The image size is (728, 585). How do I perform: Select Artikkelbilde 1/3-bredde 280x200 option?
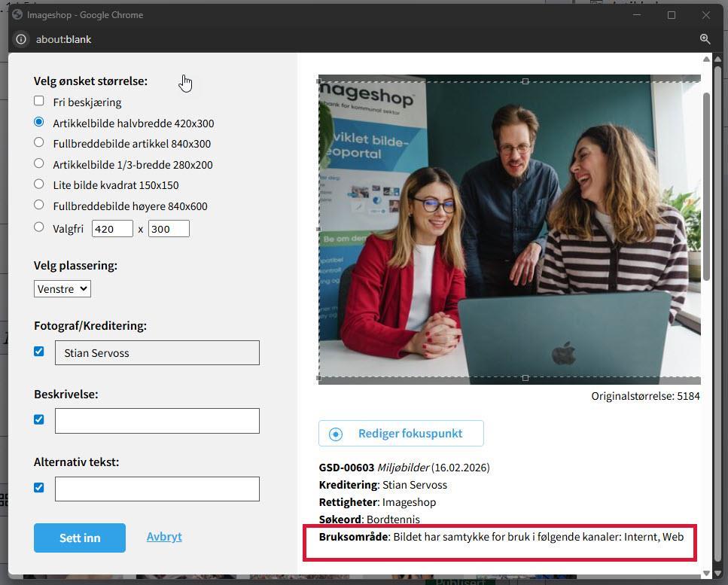(x=39, y=163)
